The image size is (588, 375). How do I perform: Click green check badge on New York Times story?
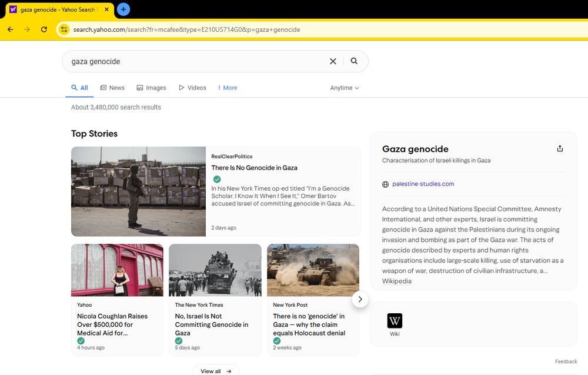pos(179,341)
